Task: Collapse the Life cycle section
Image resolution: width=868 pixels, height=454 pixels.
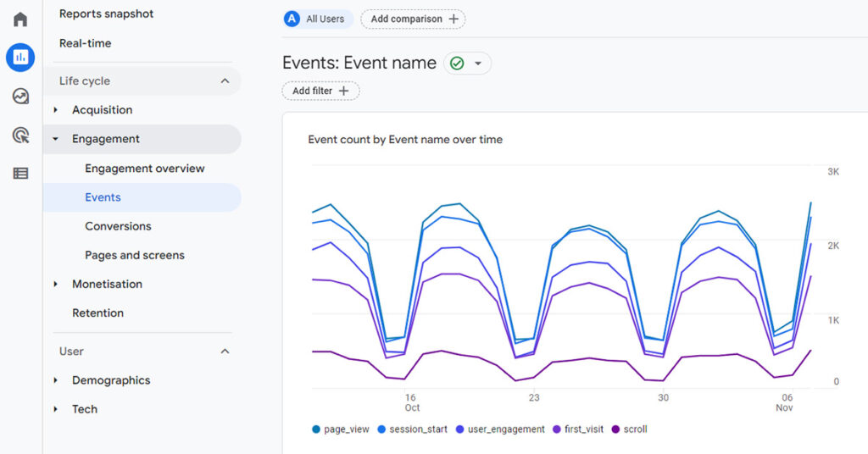Action: pos(225,81)
